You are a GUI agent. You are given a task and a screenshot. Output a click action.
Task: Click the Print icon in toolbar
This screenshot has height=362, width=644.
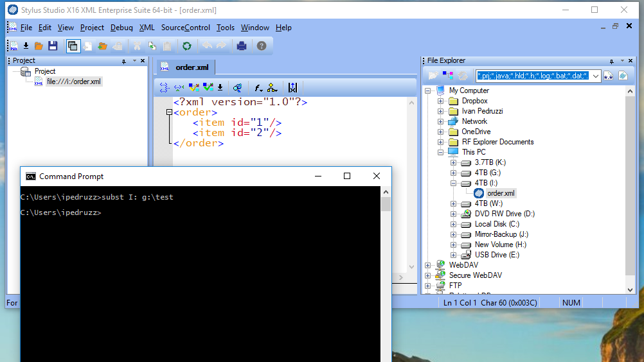coord(242,46)
